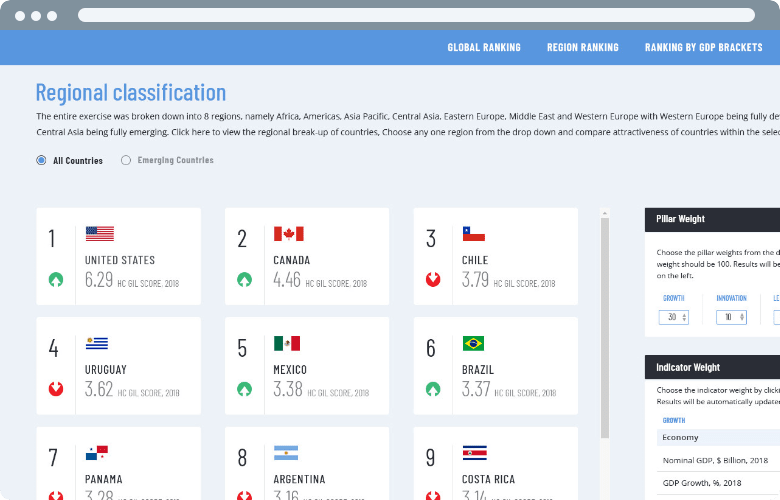
Task: Select the Emerging Countries radio button
Action: click(x=126, y=160)
